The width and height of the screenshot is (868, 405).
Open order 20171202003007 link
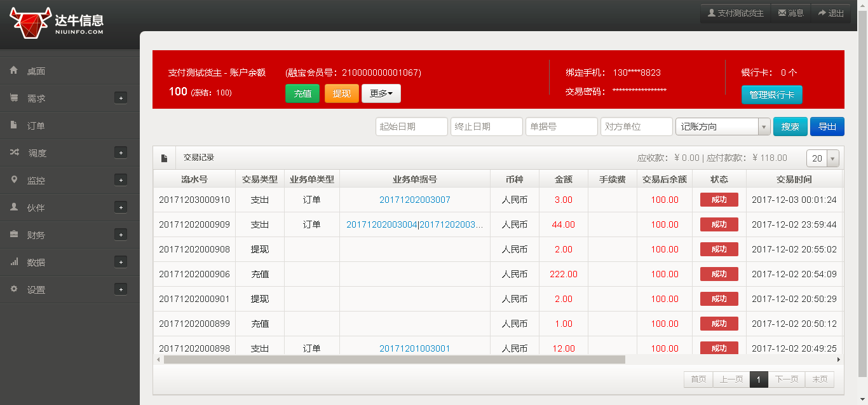(x=414, y=199)
